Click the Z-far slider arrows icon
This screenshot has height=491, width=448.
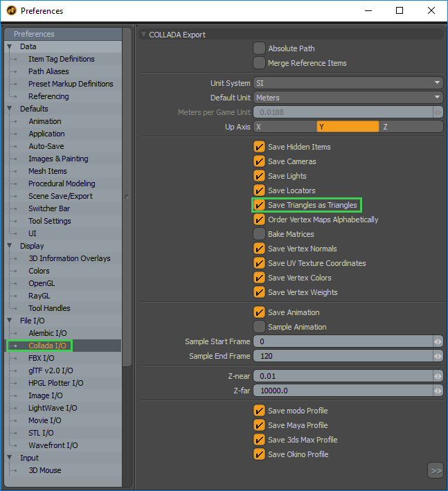(438, 391)
